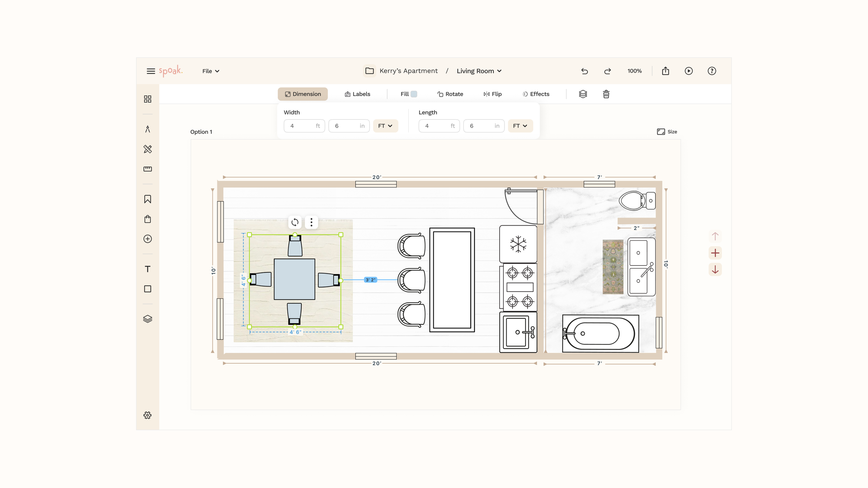
Task: Click the circled plus add icon
Action: tap(148, 239)
